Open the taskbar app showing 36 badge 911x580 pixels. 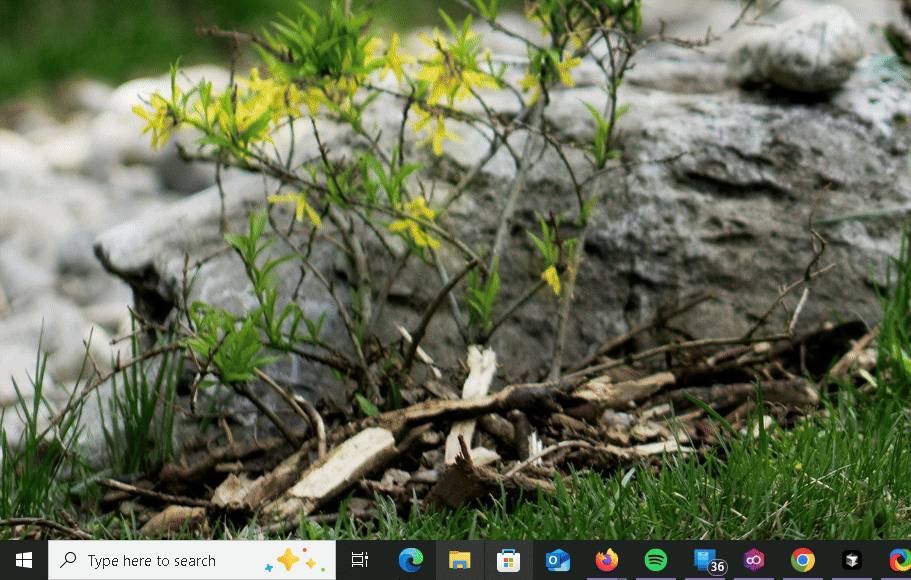click(x=709, y=561)
